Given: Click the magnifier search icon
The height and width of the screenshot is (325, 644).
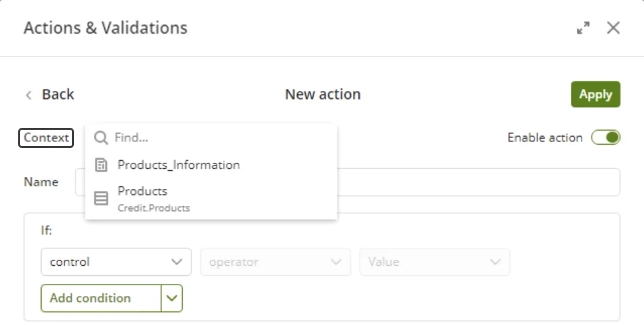Looking at the screenshot, I should (x=101, y=138).
